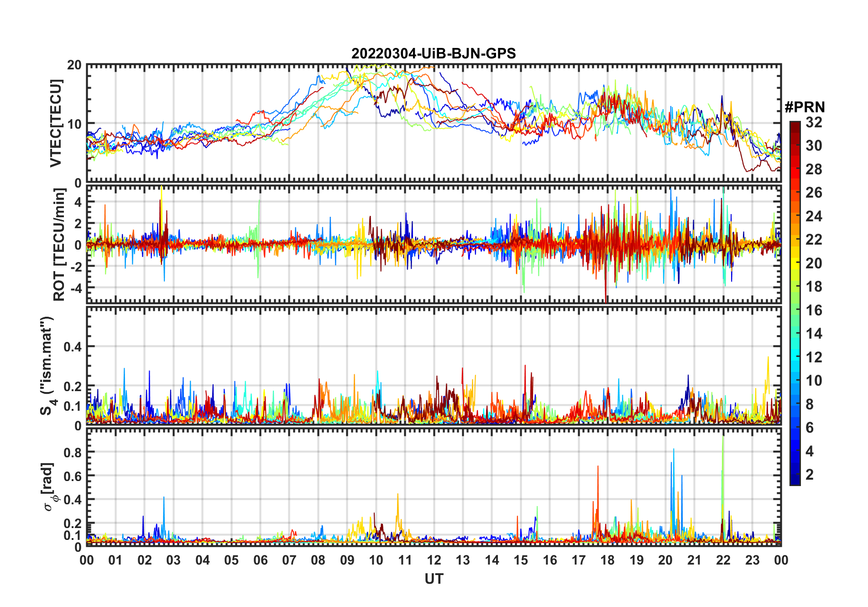Click x-axis tick label 22

point(723,560)
